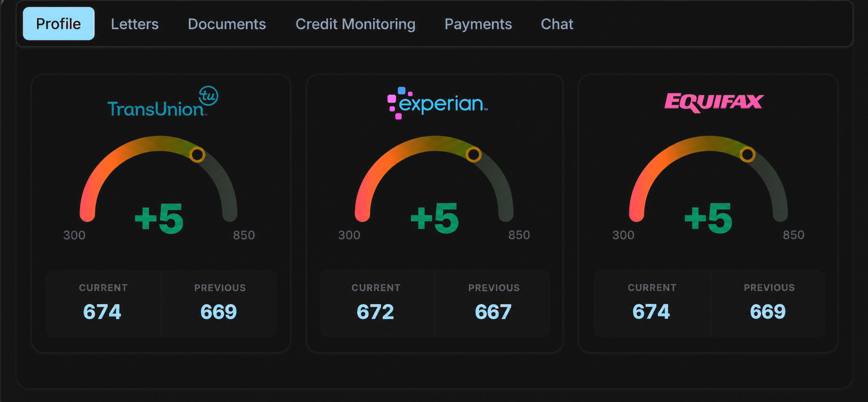Click PREVIOUS label in Equifax card

pos(769,287)
